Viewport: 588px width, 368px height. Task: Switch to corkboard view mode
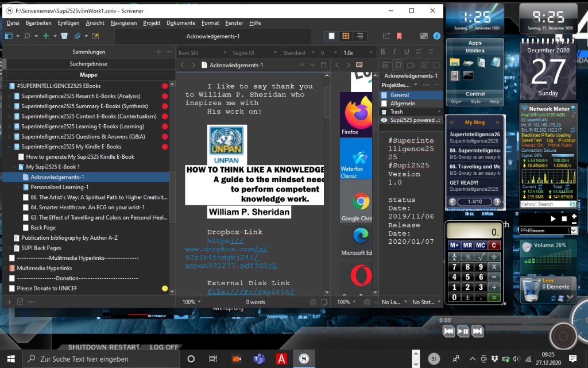[x=346, y=36]
